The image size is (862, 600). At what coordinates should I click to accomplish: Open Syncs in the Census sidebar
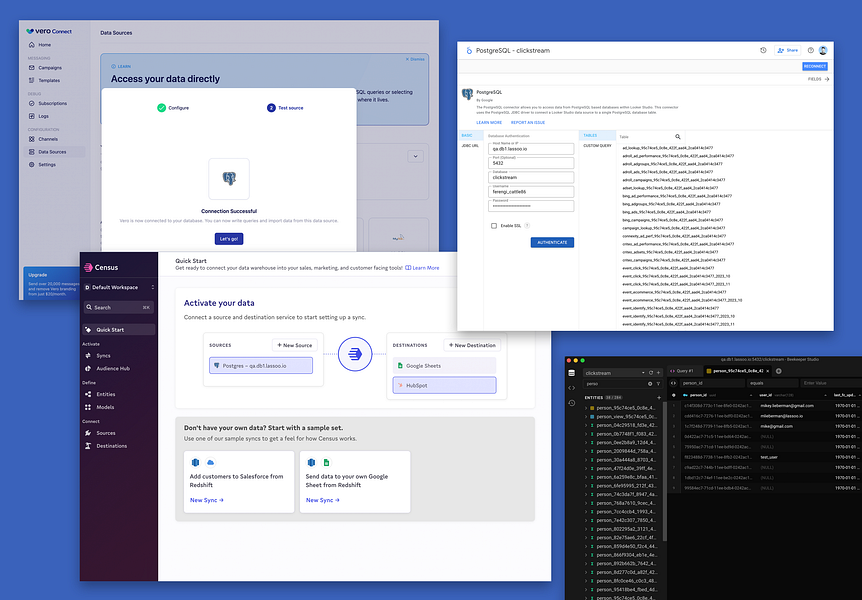click(x=103, y=355)
